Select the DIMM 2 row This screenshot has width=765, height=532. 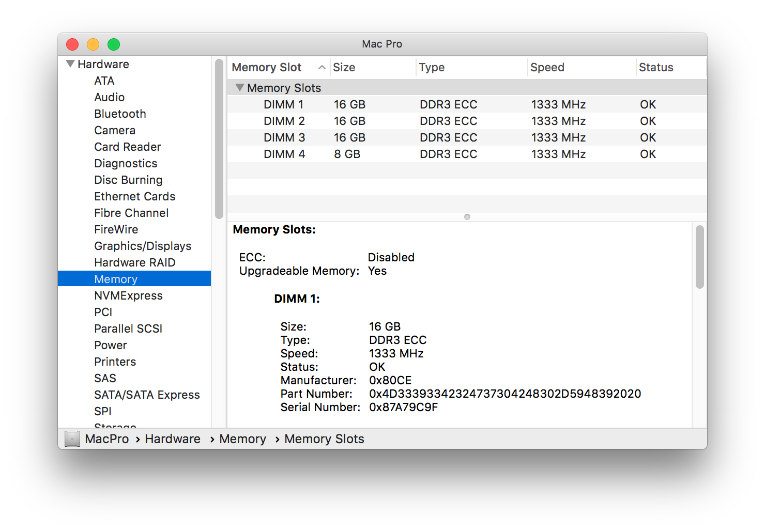click(x=467, y=121)
